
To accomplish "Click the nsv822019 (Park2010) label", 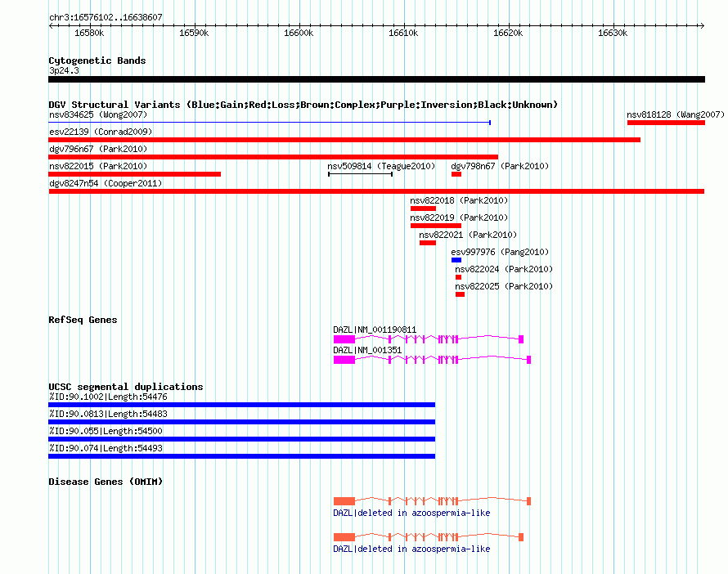I will click(x=459, y=217).
